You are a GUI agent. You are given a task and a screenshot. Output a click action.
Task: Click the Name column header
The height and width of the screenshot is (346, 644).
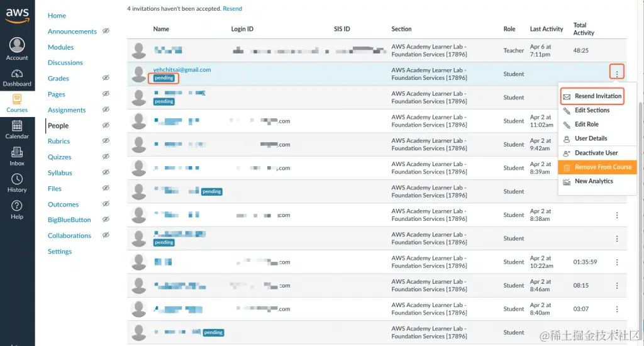tap(161, 29)
